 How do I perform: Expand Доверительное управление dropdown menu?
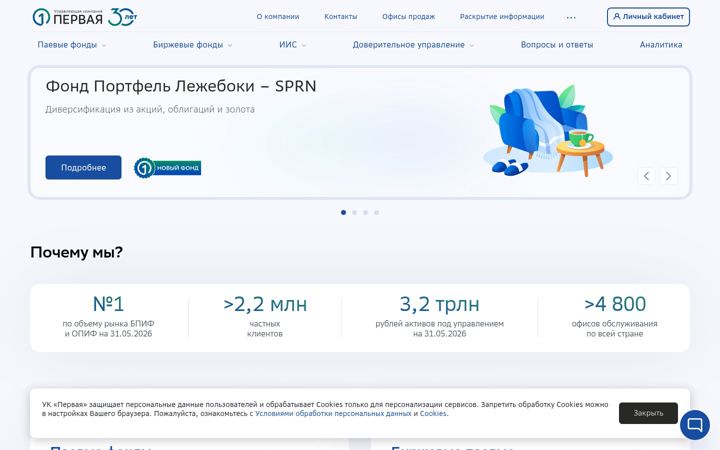tap(413, 45)
